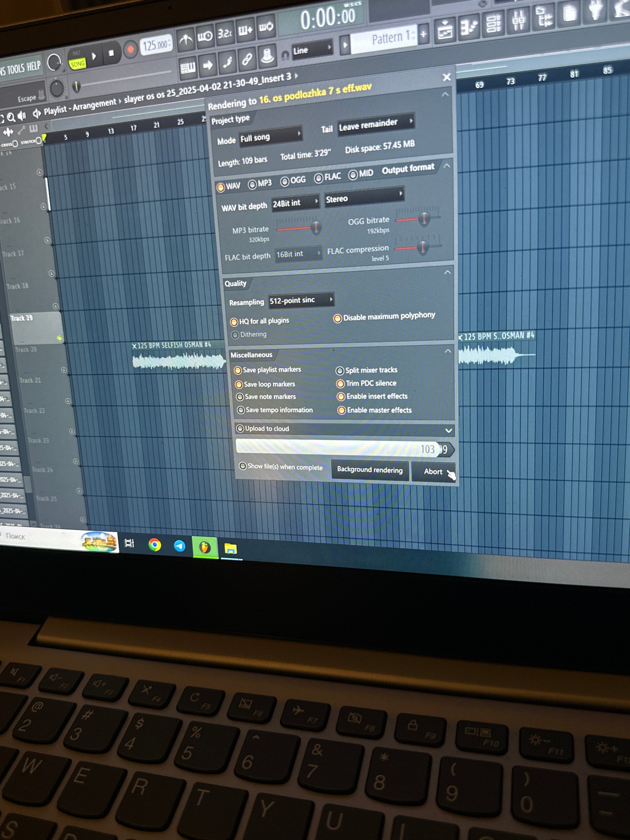Click the record button
Image resolution: width=630 pixels, height=840 pixels.
click(x=130, y=50)
